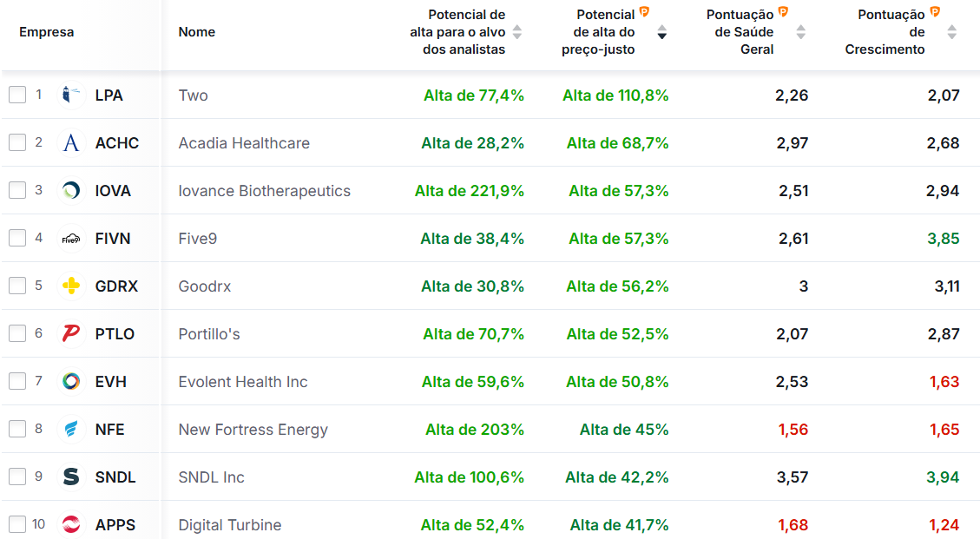Open the ACHC ticker link
Image resolution: width=980 pixels, height=539 pixels.
[117, 143]
